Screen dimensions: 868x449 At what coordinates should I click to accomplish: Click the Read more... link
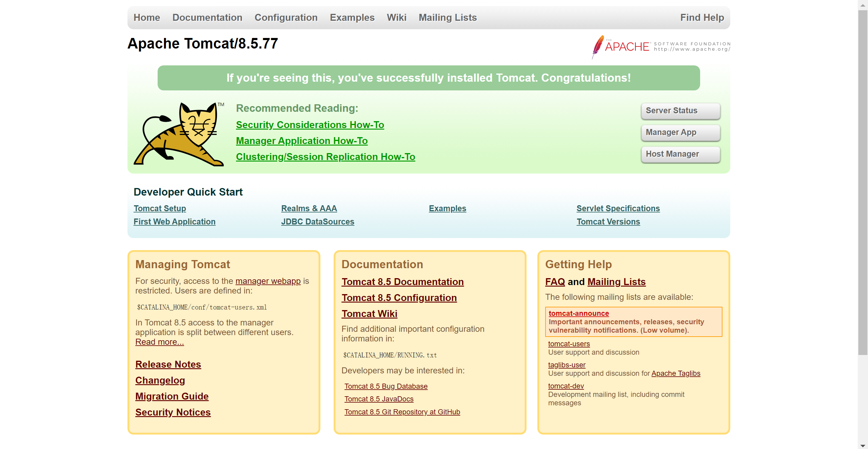click(x=159, y=342)
